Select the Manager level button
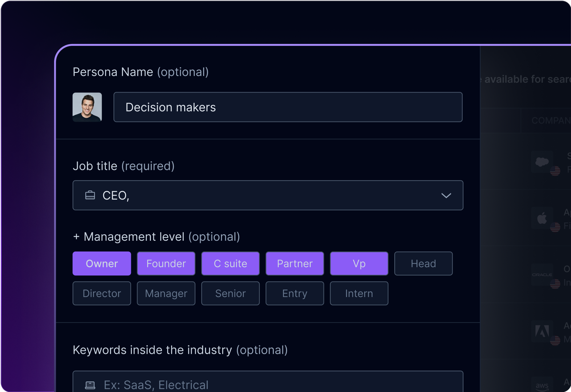The width and height of the screenshot is (571, 392). click(166, 293)
